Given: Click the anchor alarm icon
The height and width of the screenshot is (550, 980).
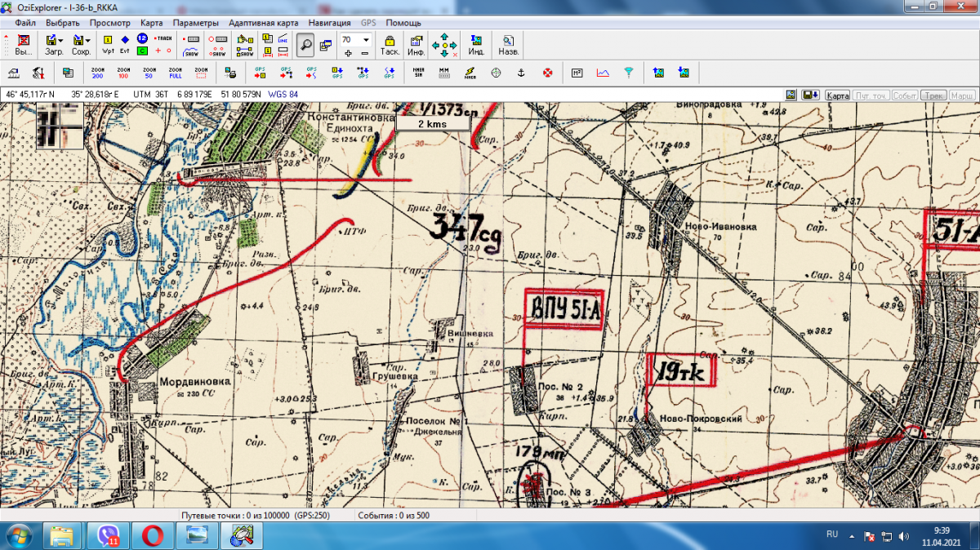Looking at the screenshot, I should pyautogui.click(x=520, y=73).
